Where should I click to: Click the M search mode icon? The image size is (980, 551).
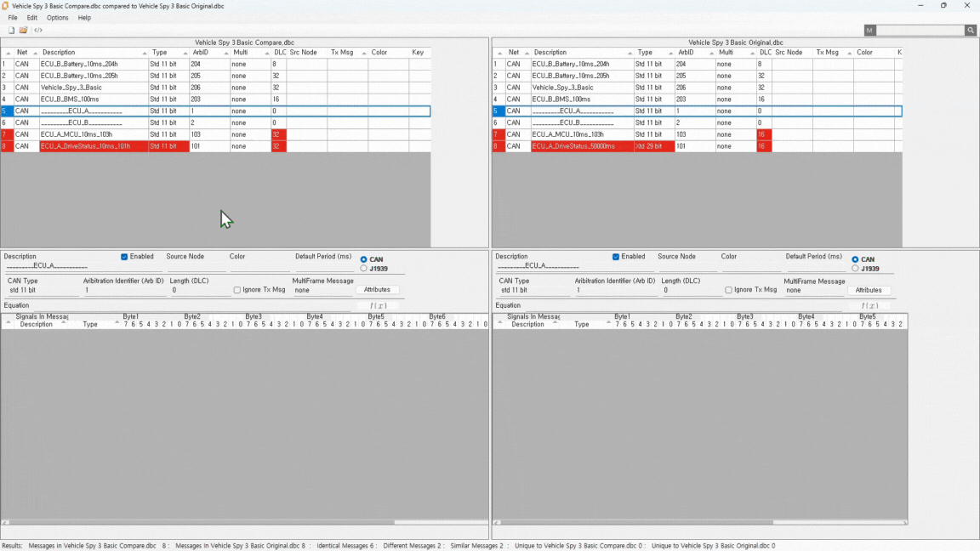[869, 31]
